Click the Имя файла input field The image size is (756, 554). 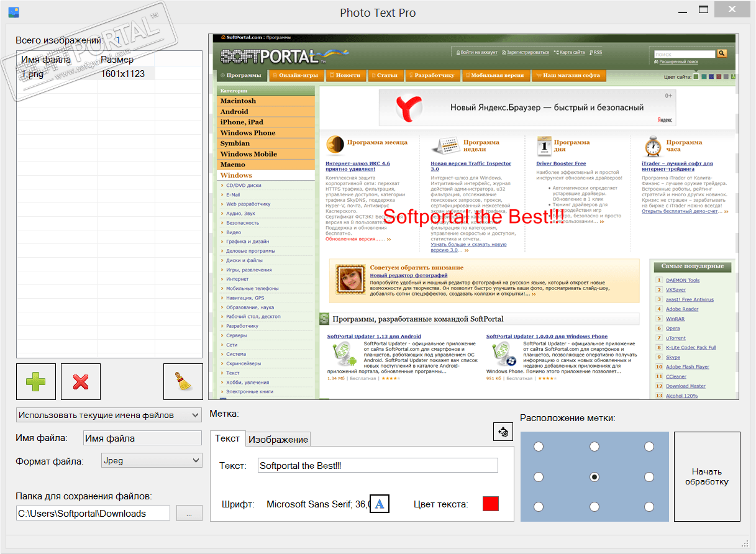[143, 438]
